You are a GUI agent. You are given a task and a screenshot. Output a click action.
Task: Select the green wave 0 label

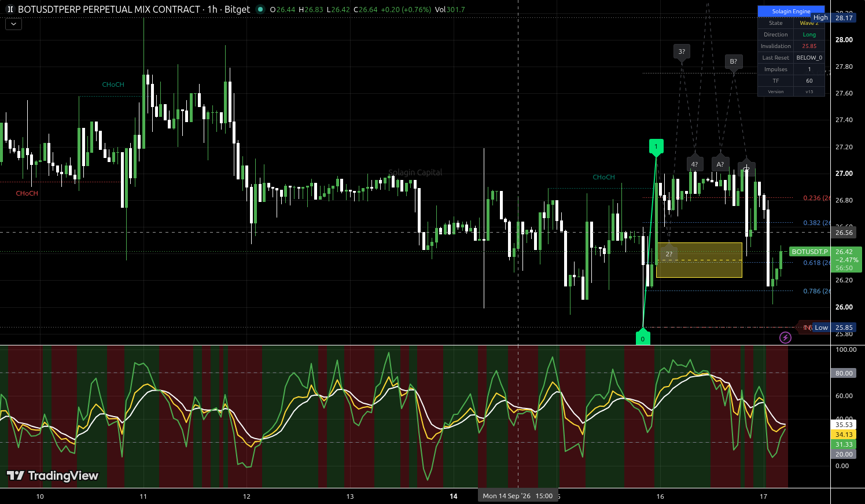point(643,338)
